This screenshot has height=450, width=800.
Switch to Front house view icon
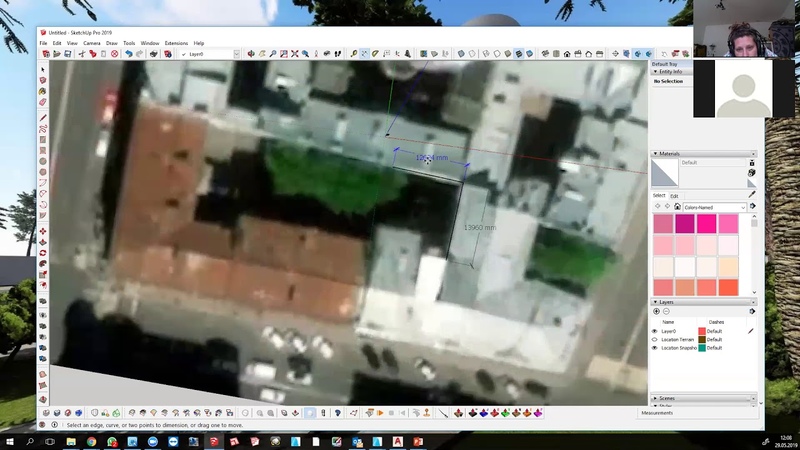567,54
